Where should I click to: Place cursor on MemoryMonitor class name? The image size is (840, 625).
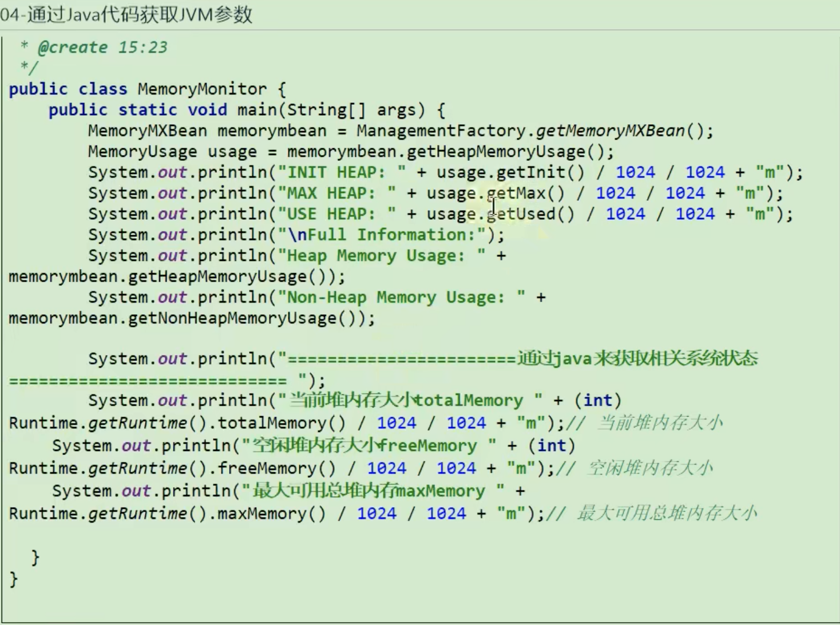pos(201,89)
